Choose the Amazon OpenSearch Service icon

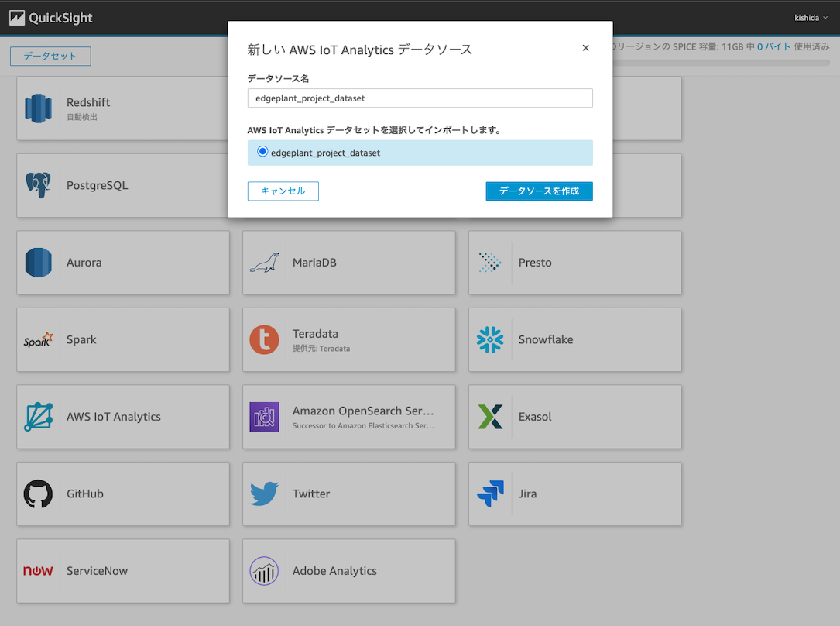(x=265, y=417)
